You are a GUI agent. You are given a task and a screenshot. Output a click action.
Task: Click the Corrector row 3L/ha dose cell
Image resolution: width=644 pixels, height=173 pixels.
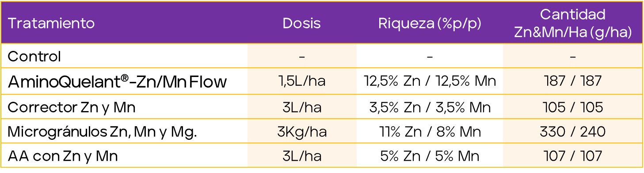click(x=302, y=107)
